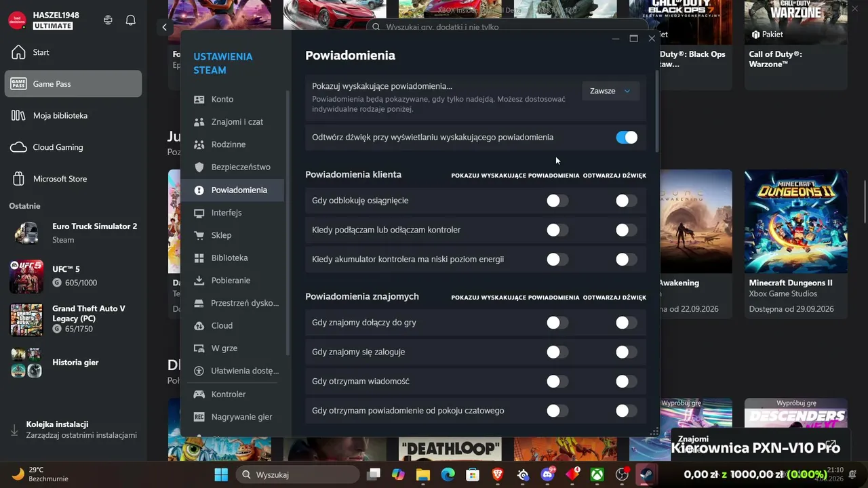
Task: Open Euro Truck Simulator 2 from recent games
Action: (73, 232)
